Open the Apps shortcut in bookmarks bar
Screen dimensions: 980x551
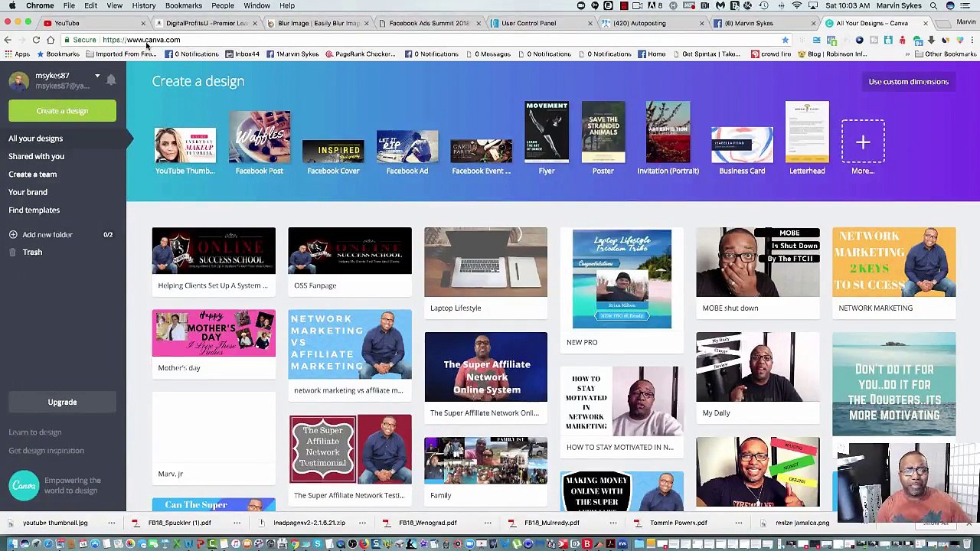coord(17,54)
